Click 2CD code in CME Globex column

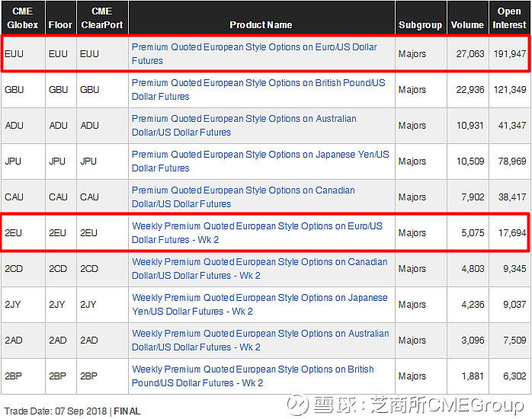point(14,269)
